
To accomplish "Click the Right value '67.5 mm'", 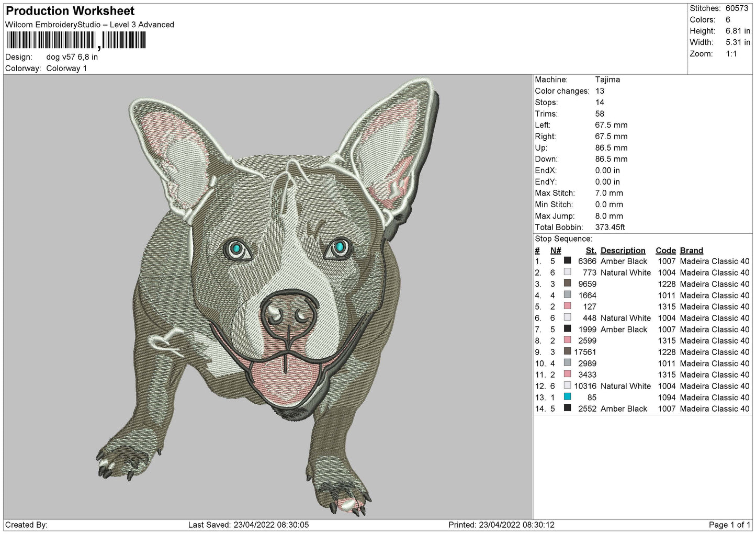I will tap(611, 137).
